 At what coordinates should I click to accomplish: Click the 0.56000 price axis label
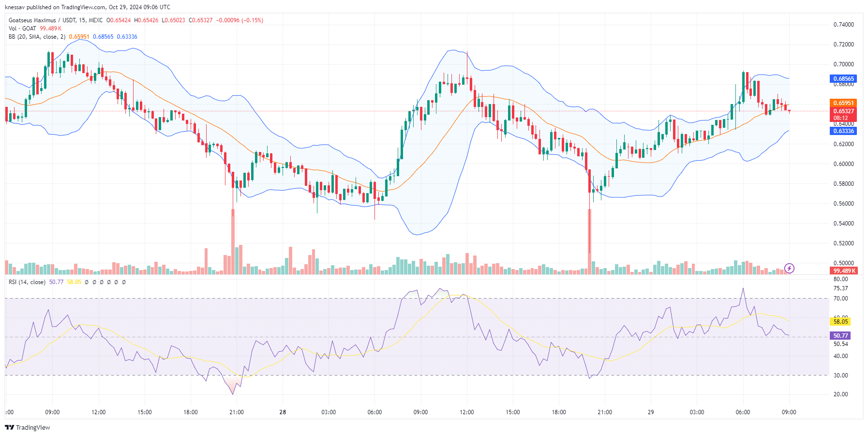[843, 204]
